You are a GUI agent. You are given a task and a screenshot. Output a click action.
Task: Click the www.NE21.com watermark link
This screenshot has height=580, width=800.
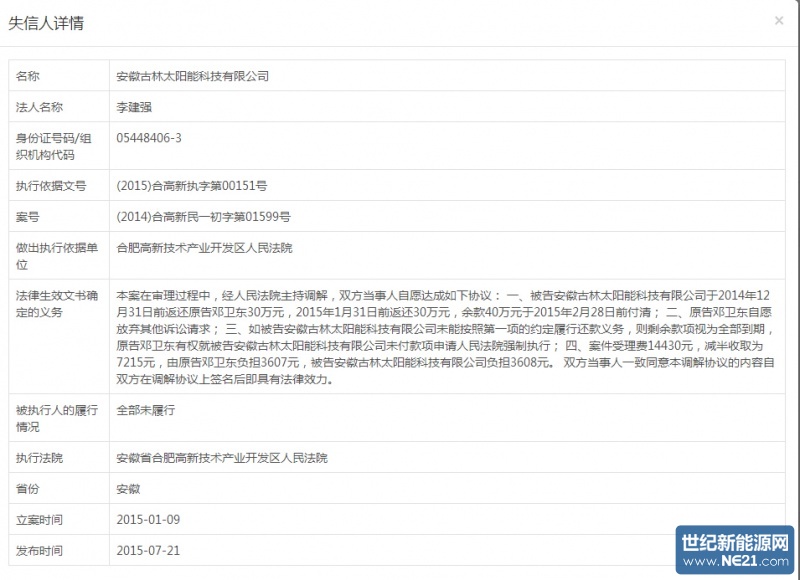(x=735, y=562)
